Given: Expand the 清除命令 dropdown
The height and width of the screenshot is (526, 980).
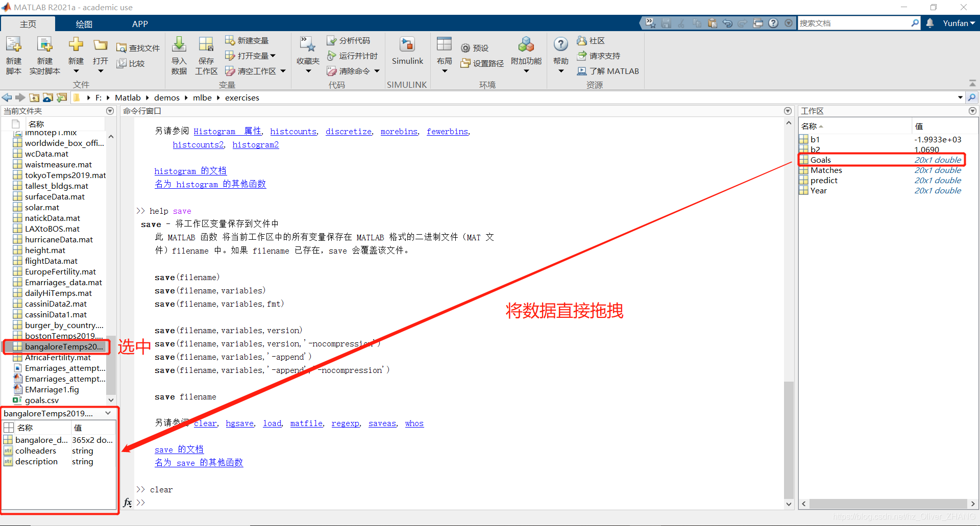Looking at the screenshot, I should pyautogui.click(x=377, y=71).
